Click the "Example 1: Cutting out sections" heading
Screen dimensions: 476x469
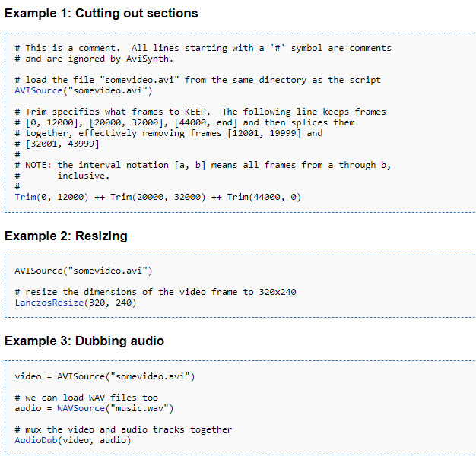coord(101,14)
